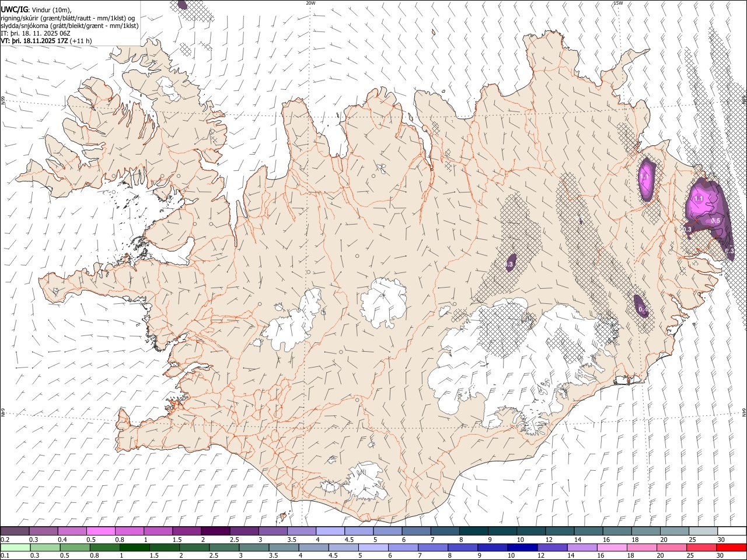Click the 'rigning/skúrir' legend description line
This screenshot has width=747, height=560.
[68, 17]
